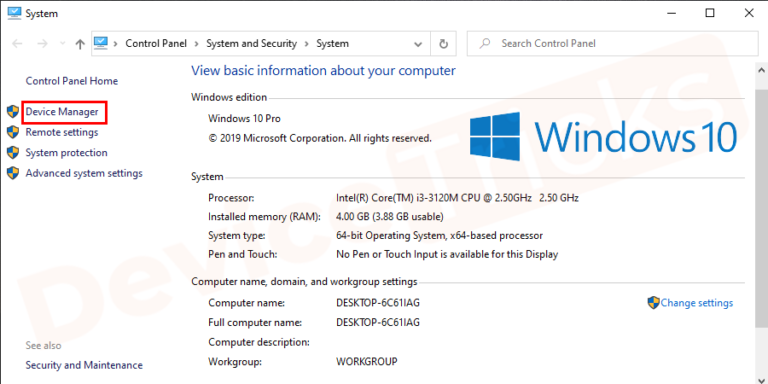Refresh the System page
Screen dimensions: 768x384
[444, 44]
